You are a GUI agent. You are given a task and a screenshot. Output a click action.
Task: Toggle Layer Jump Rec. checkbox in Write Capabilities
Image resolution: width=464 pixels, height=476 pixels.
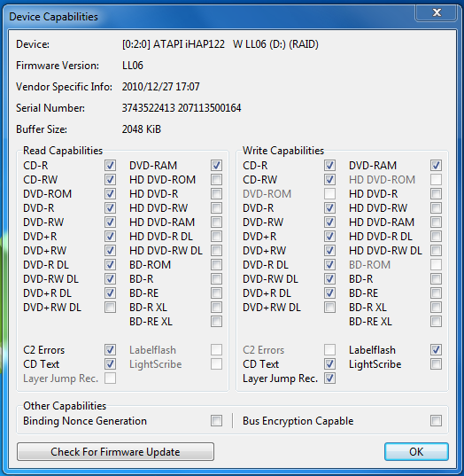[x=329, y=378]
